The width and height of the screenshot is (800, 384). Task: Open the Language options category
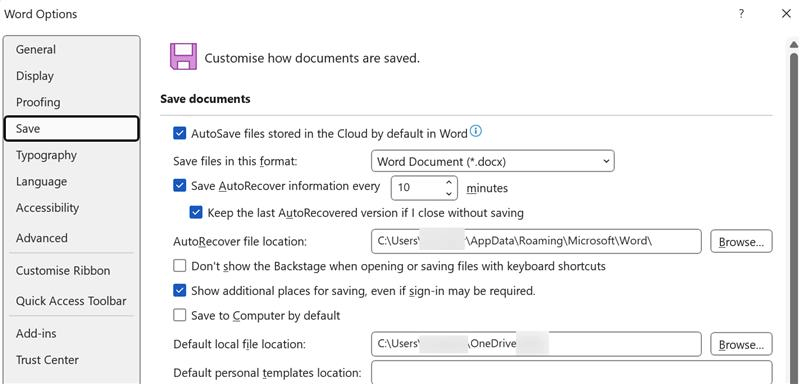click(71, 182)
